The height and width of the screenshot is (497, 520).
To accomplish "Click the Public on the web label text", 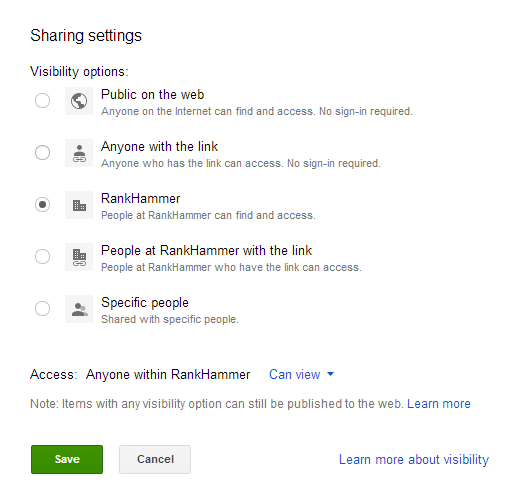I will point(152,95).
